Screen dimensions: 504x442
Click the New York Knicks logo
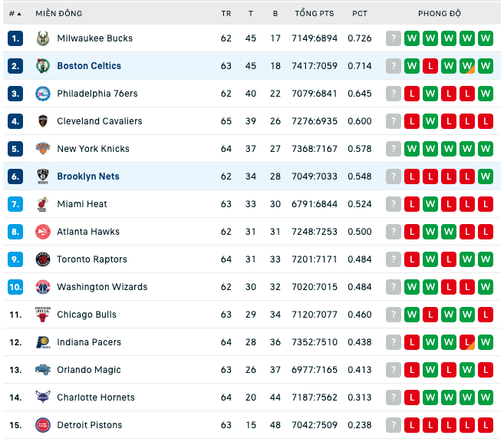tap(43, 149)
